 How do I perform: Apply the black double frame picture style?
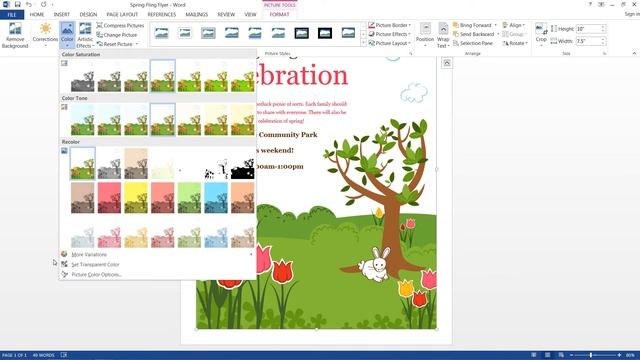pos(302,33)
